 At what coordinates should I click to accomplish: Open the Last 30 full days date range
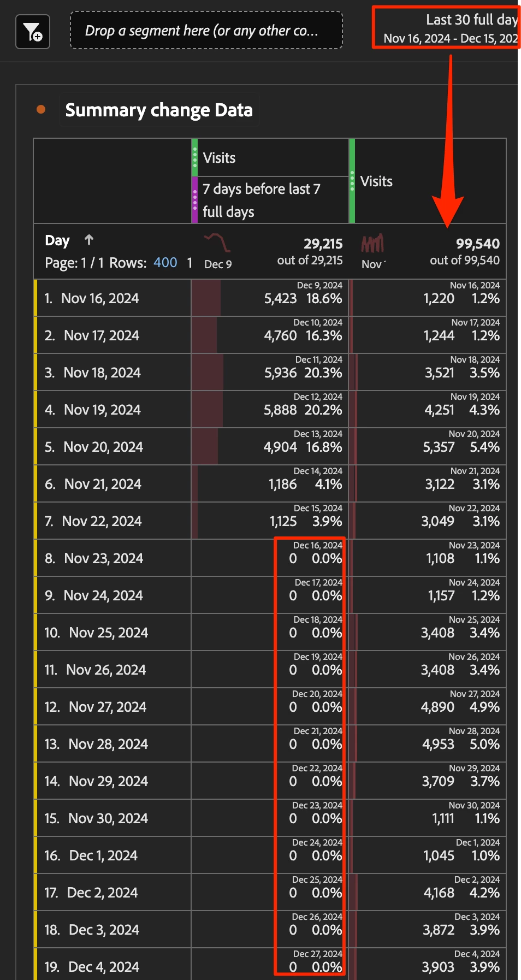[451, 29]
